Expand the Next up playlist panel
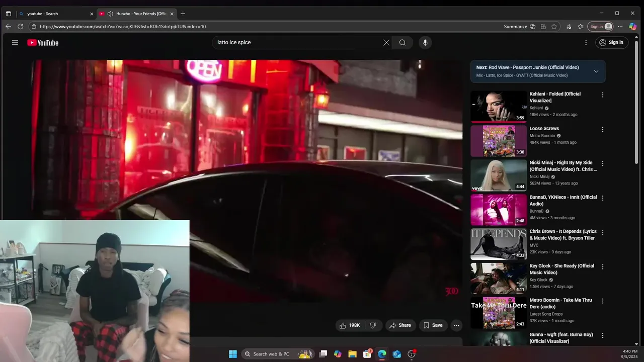Image resolution: width=644 pixels, height=362 pixels. coord(596,71)
